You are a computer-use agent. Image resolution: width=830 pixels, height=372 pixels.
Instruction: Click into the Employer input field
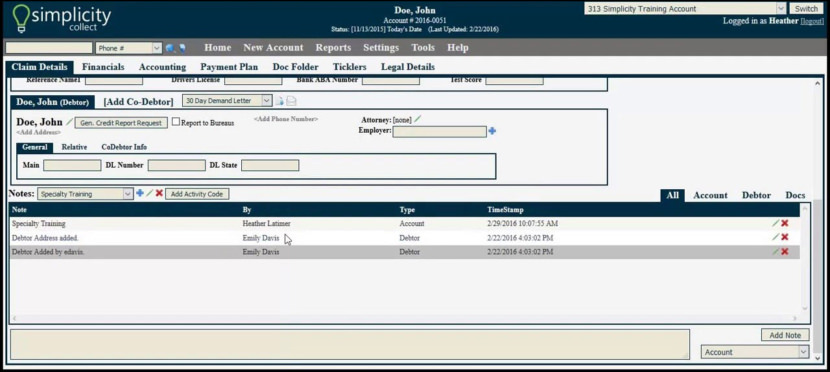439,132
